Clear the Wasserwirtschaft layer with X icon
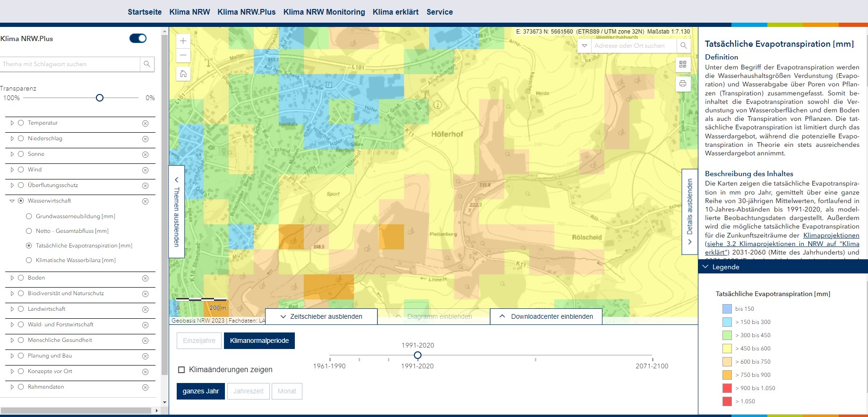This screenshot has height=417, width=868. [x=146, y=201]
